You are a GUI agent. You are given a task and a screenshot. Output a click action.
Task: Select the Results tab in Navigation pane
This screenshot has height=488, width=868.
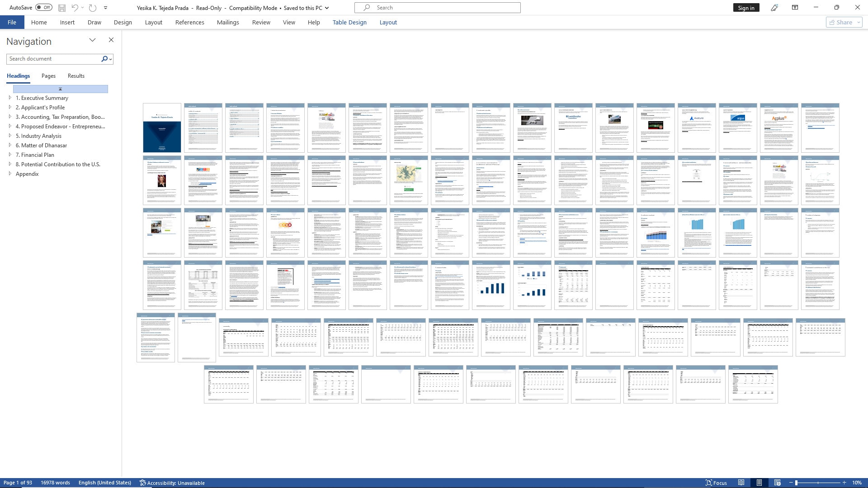(x=75, y=75)
